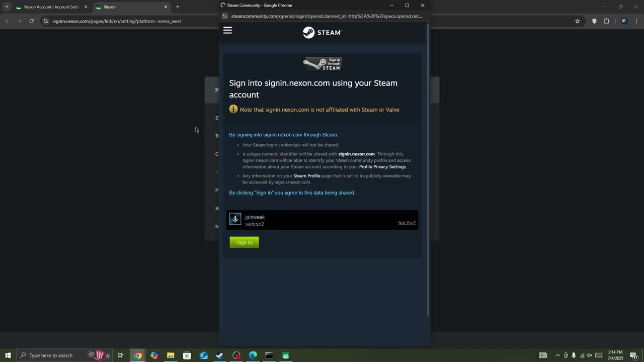Click Chrome icon in taskbar

137,355
